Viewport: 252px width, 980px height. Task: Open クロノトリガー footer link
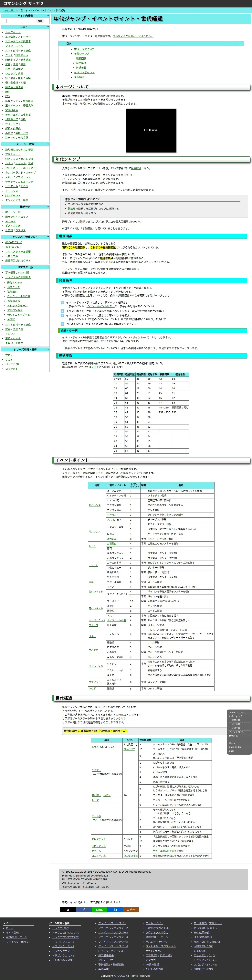(107, 960)
